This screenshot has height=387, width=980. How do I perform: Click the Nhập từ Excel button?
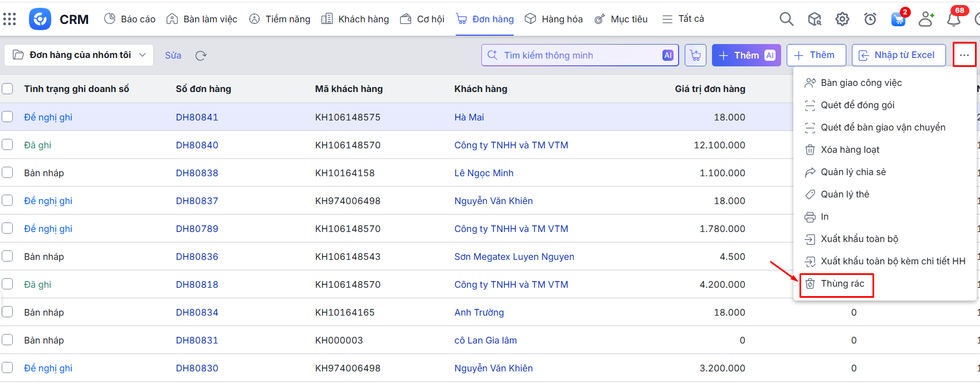point(898,55)
